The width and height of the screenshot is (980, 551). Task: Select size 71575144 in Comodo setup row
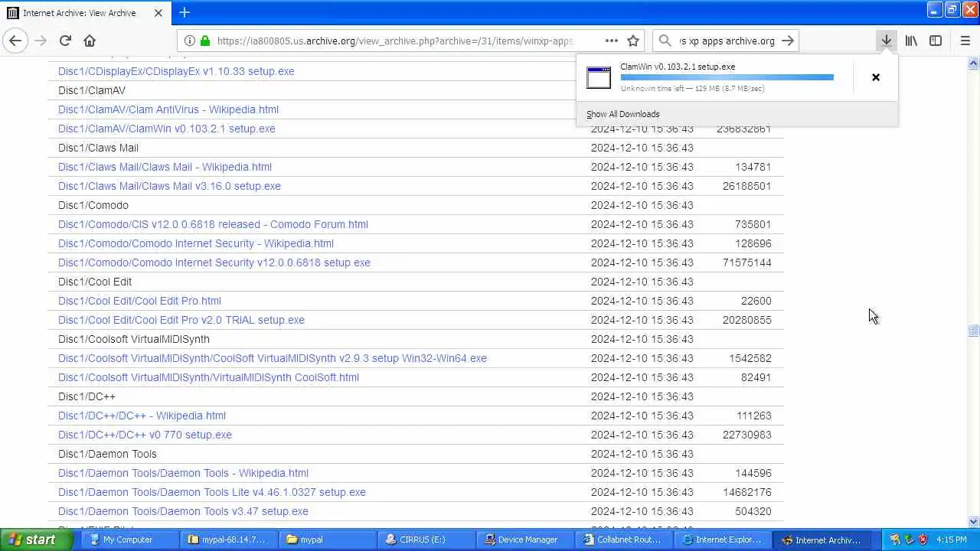[746, 262]
